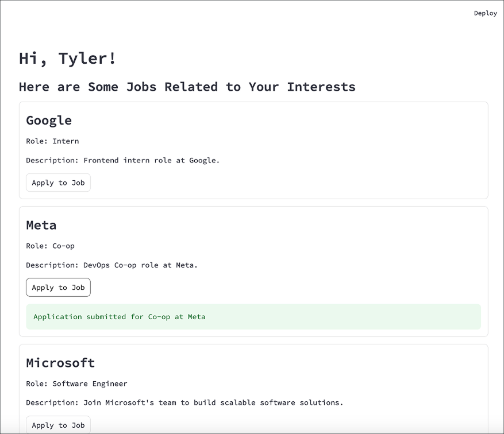Click the Frontend intern role description
This screenshot has width=504, height=434.
(123, 161)
